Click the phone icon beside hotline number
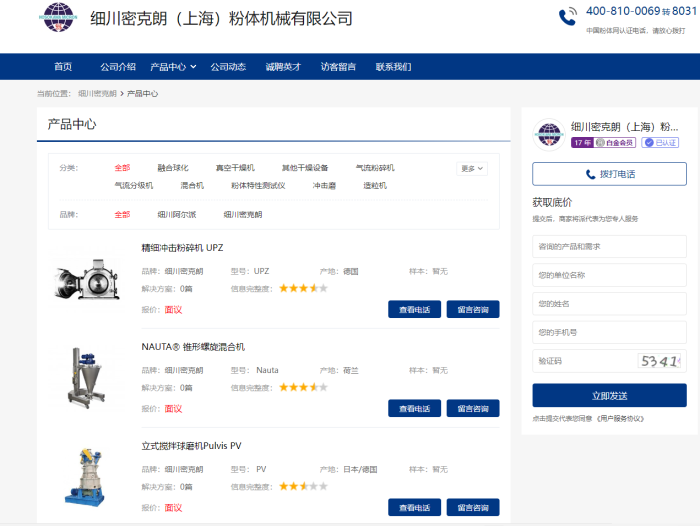This screenshot has width=700, height=526. pyautogui.click(x=568, y=16)
